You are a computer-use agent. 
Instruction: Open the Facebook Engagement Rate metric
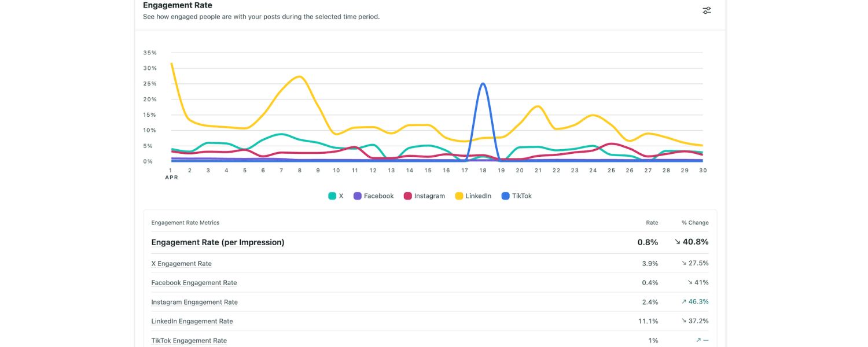[x=194, y=283]
